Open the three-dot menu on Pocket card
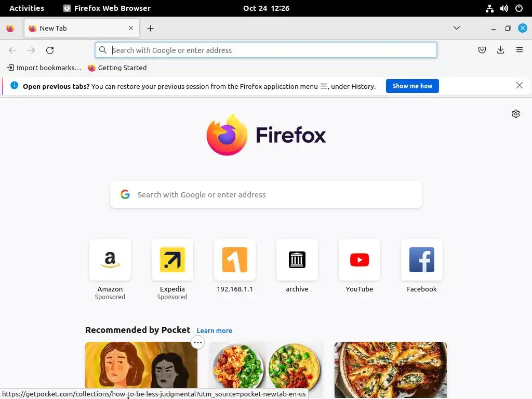 click(198, 342)
